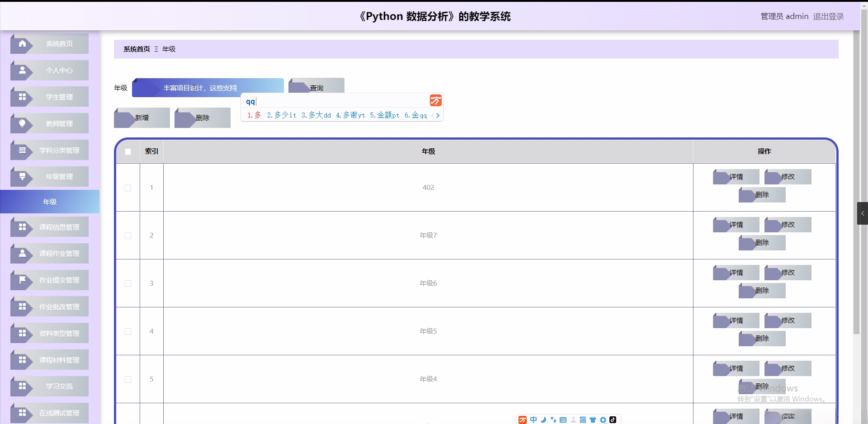Image resolution: width=868 pixels, height=424 pixels.
Task: Enable night mode via the moon icon
Action: pyautogui.click(x=543, y=420)
